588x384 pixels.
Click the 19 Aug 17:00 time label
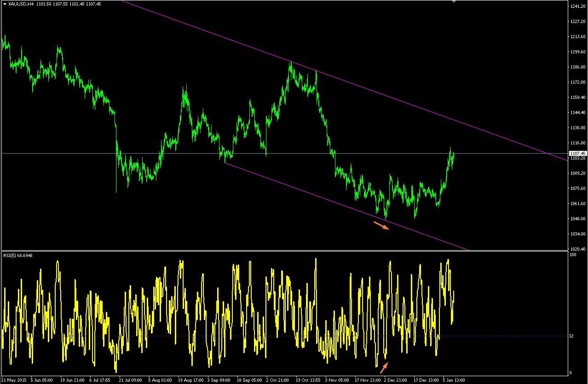click(190, 380)
